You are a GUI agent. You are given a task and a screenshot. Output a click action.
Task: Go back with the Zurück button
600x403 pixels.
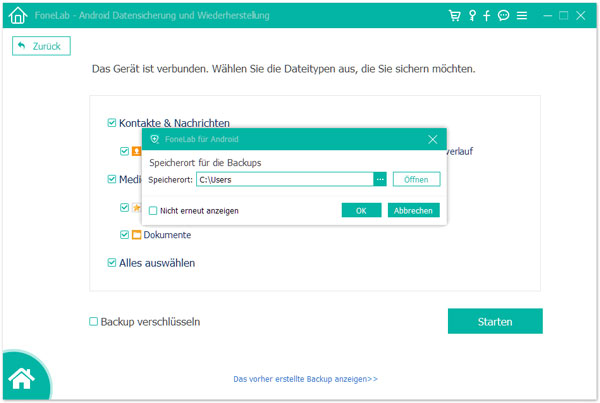41,46
